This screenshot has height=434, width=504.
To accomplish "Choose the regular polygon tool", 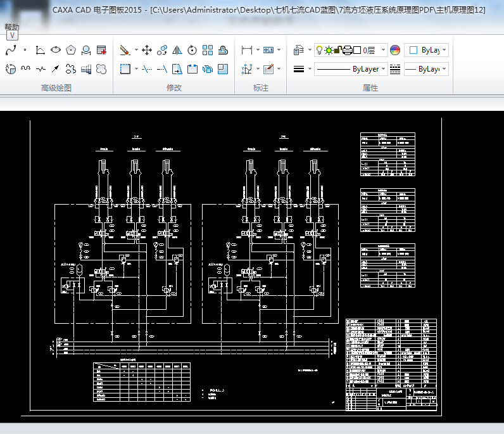I will pyautogui.click(x=71, y=49).
